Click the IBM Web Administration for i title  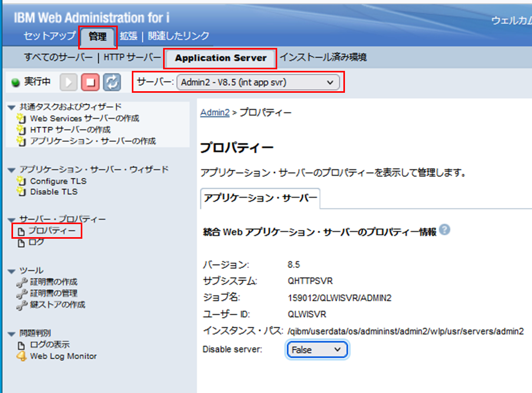(92, 18)
